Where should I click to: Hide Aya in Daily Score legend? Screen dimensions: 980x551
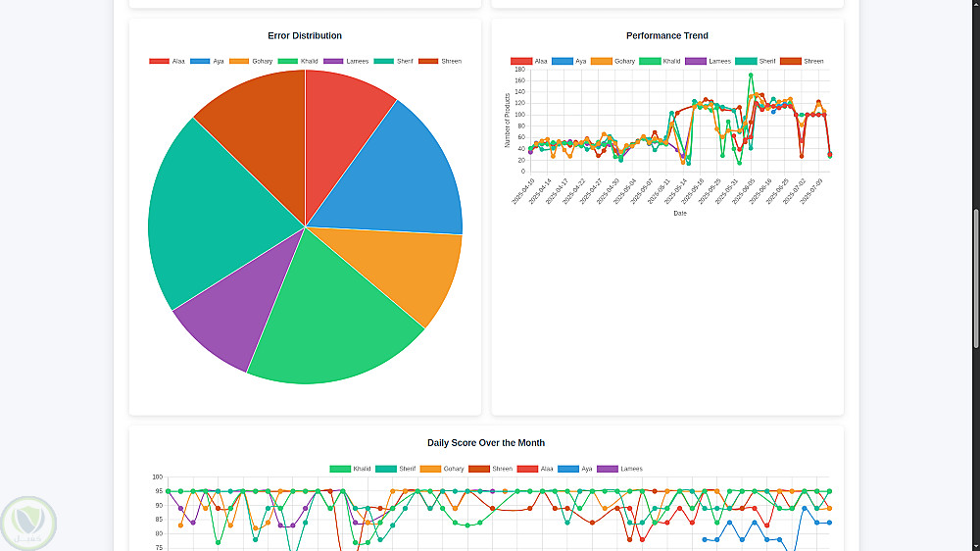pyautogui.click(x=574, y=469)
